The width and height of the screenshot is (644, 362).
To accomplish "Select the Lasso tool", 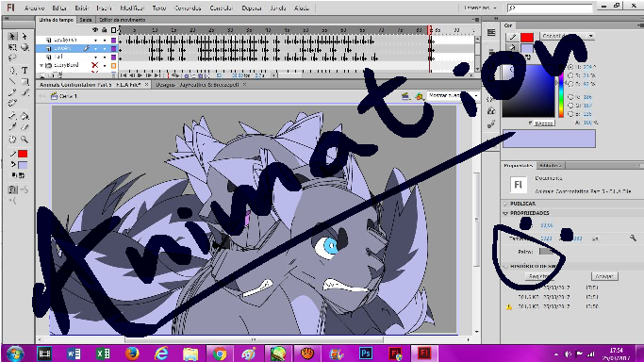I will tap(12, 58).
